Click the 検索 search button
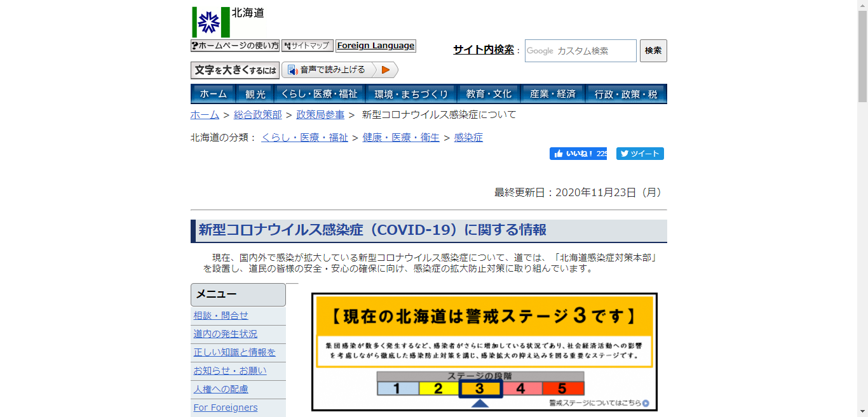The image size is (868, 417). 653,51
